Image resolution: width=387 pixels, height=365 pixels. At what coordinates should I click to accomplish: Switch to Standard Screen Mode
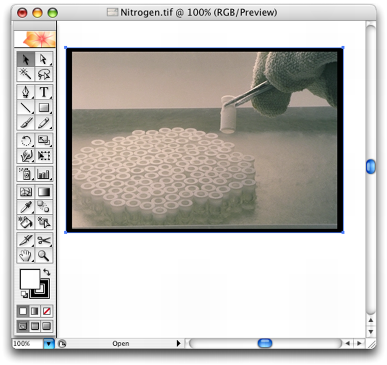point(23,326)
